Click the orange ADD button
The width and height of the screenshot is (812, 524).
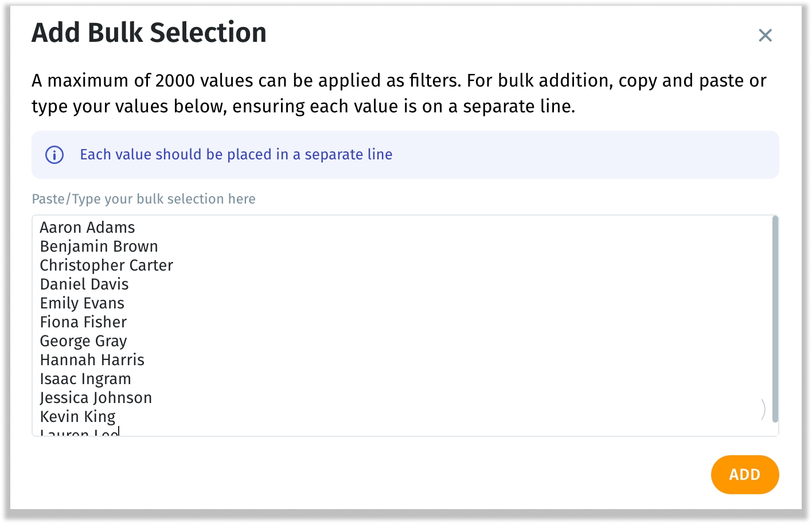[744, 475]
